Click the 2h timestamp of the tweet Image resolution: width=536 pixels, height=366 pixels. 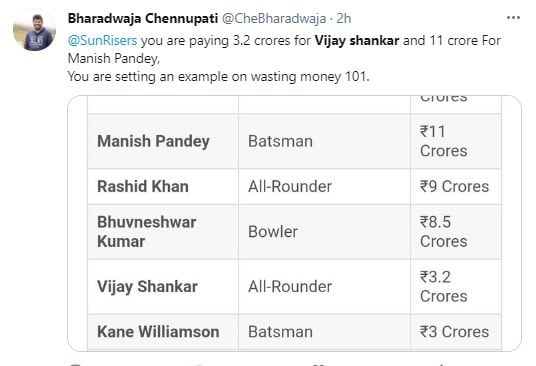(344, 18)
